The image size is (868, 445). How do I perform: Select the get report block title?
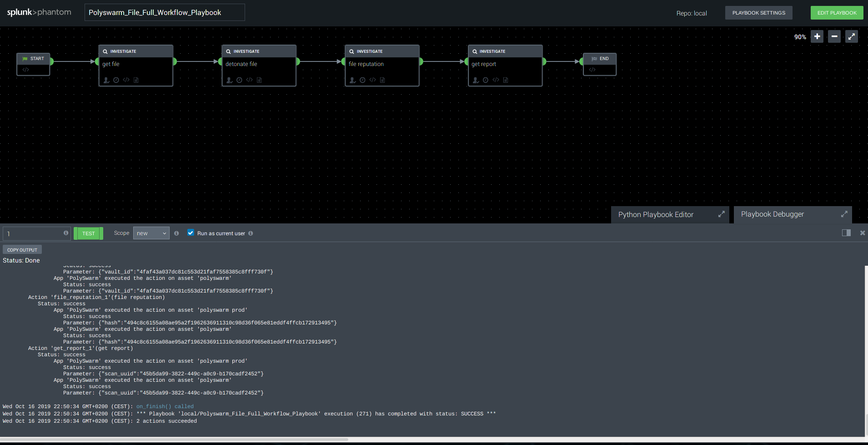click(x=484, y=64)
